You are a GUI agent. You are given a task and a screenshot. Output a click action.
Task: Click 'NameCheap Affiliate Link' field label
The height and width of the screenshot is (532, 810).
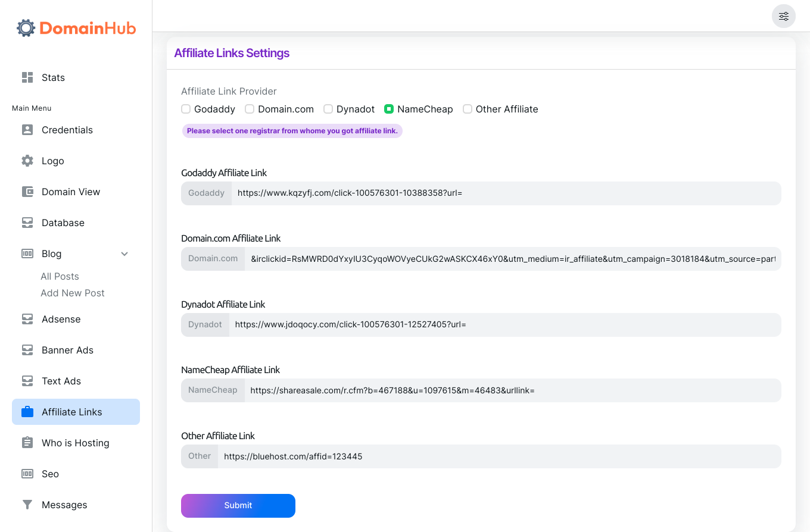coord(230,370)
